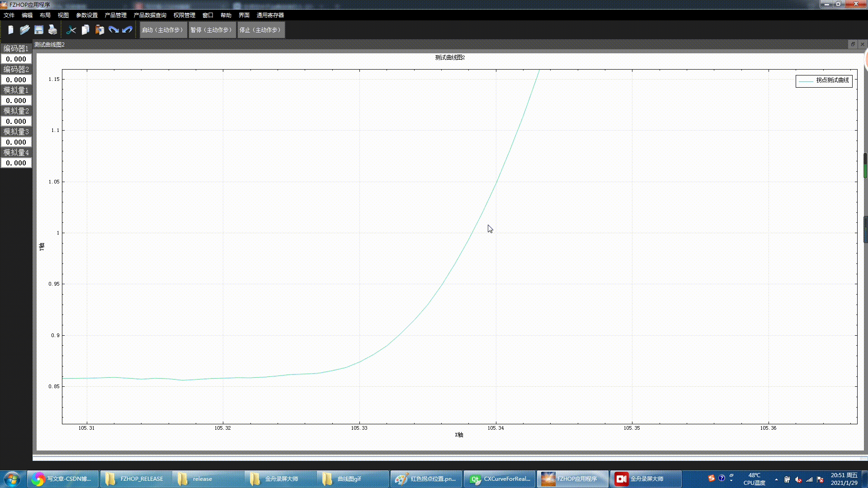Viewport: 868px width, 488px height.
Task: Click the 模拟量4 value field
Action: pyautogui.click(x=16, y=163)
